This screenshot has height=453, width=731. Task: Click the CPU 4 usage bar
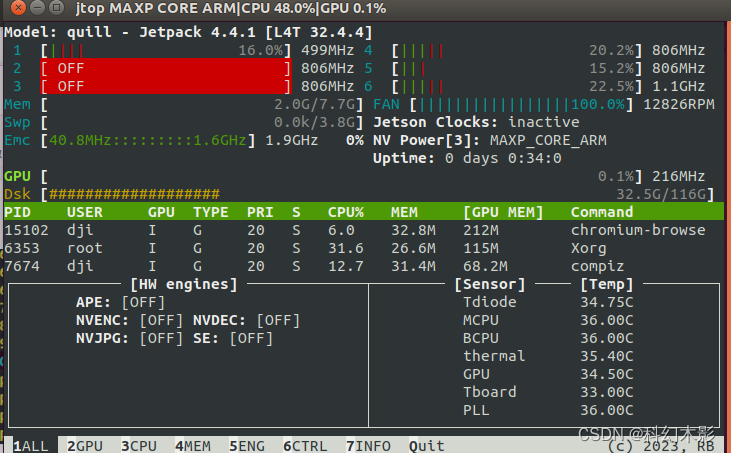pos(517,50)
